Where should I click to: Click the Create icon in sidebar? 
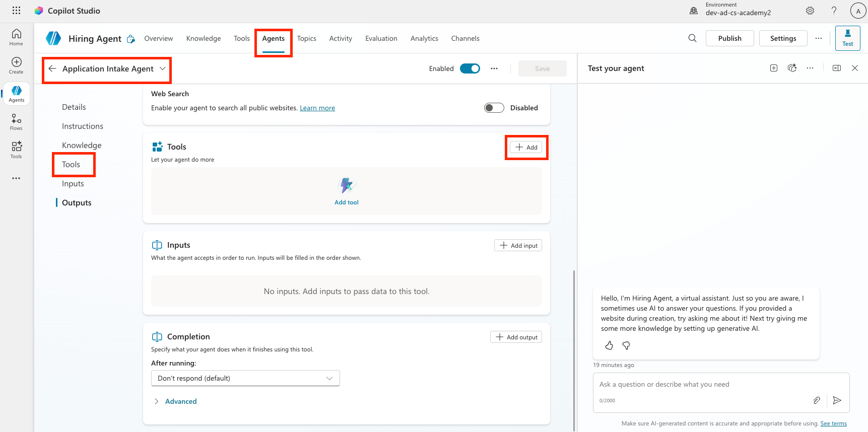[16, 65]
